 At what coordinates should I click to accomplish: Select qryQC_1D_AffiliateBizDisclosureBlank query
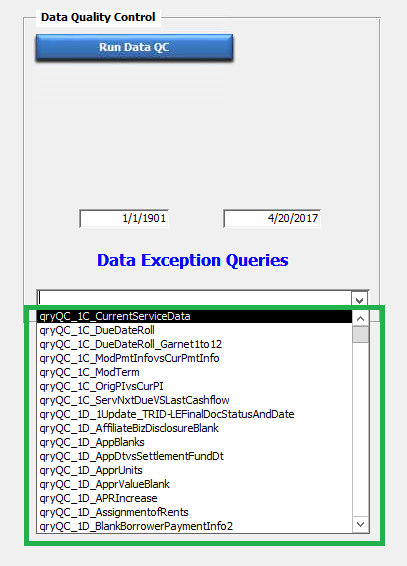click(x=194, y=428)
